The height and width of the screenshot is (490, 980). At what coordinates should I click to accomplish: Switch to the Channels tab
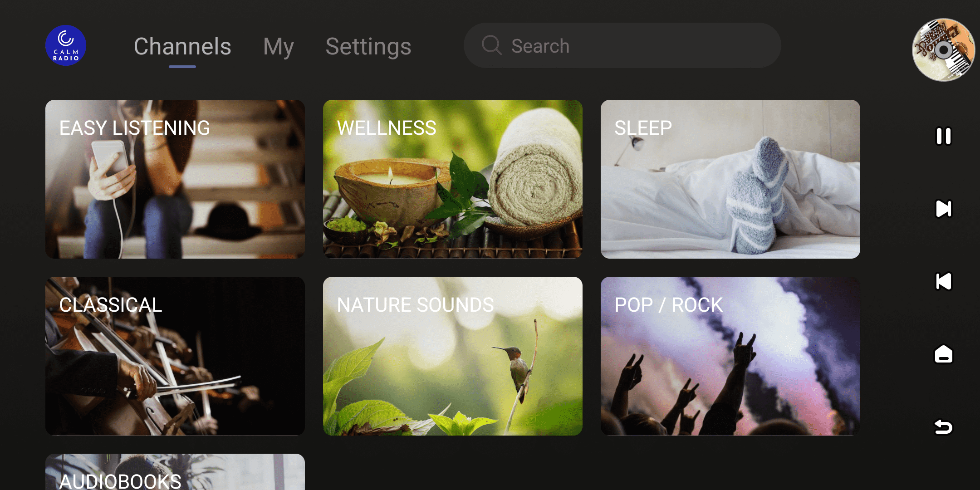point(182,46)
